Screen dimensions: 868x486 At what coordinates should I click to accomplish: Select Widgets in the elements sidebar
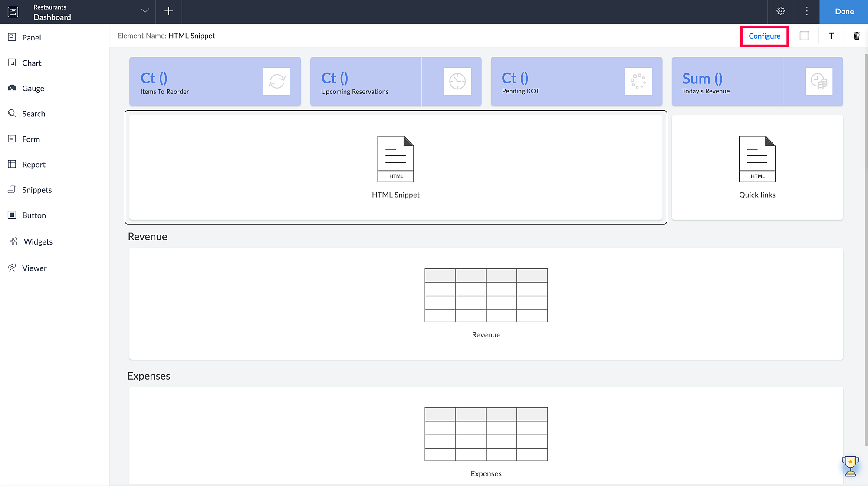tap(38, 242)
